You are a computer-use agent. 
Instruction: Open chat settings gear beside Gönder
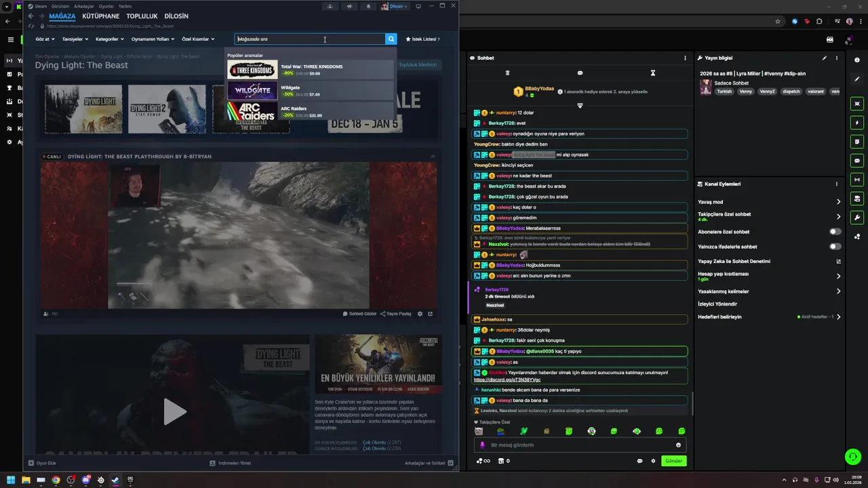[x=654, y=461]
